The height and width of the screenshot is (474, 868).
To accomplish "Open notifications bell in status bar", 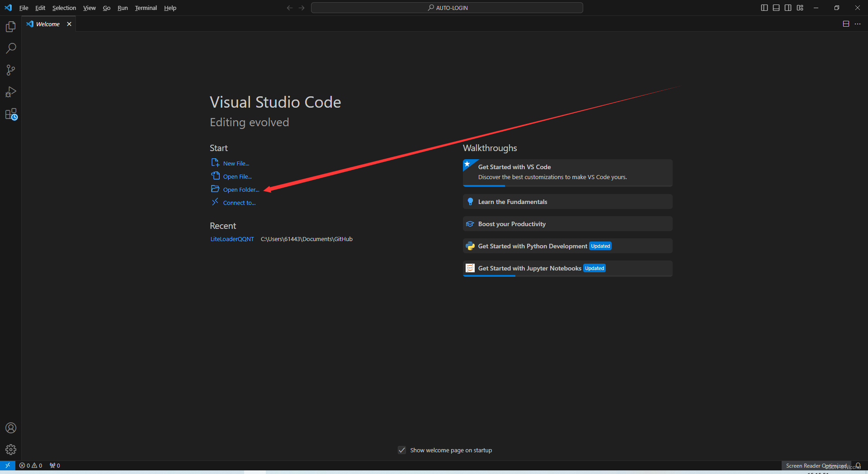I will (858, 465).
